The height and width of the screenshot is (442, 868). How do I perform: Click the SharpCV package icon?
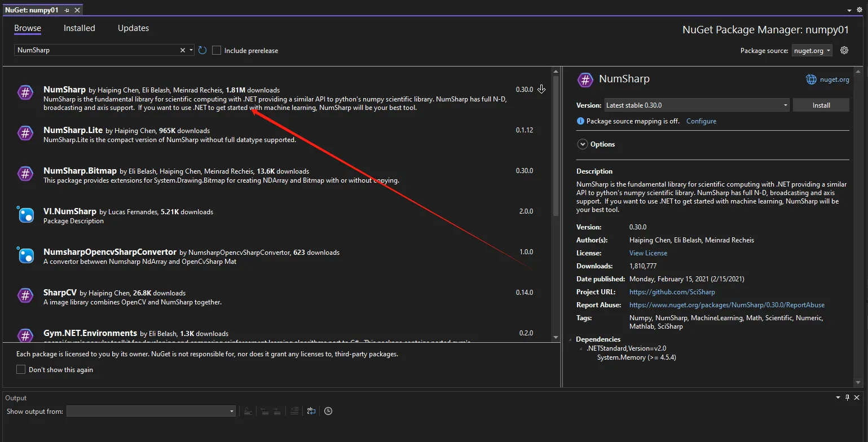click(x=25, y=296)
